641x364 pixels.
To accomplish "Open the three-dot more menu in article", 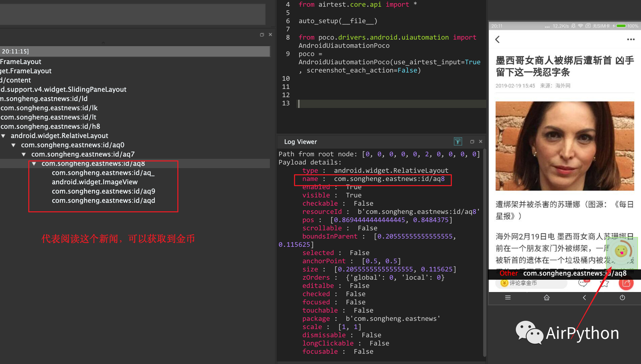I will tap(631, 39).
